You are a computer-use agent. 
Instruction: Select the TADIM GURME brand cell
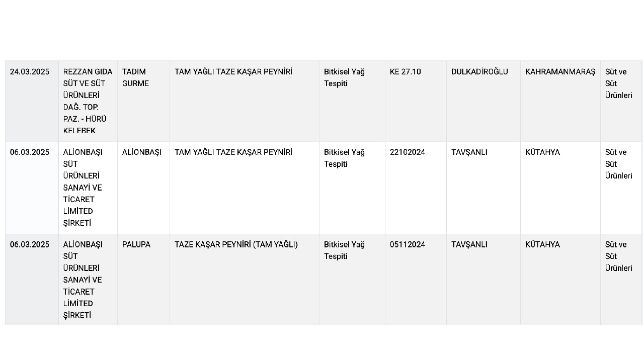pos(144,102)
